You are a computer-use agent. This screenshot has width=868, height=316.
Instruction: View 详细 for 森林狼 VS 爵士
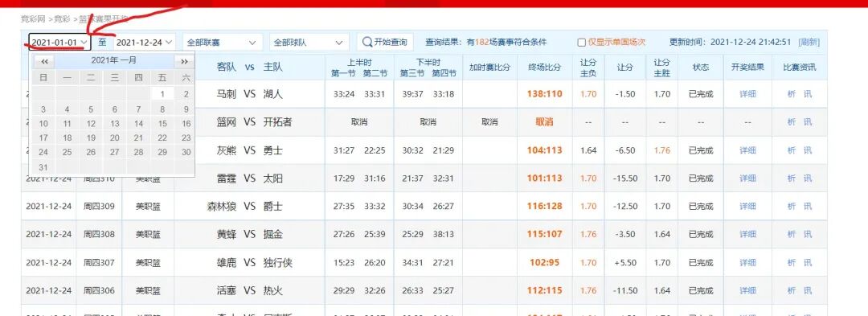pos(747,207)
